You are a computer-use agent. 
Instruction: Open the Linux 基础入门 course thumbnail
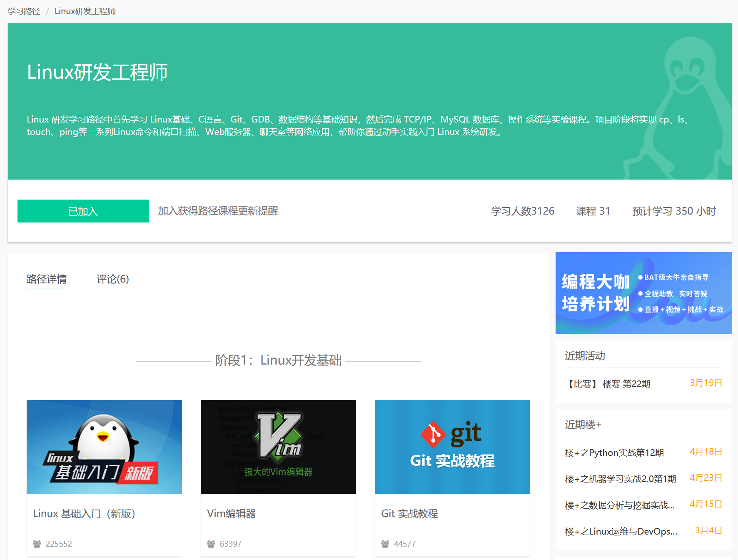click(104, 447)
